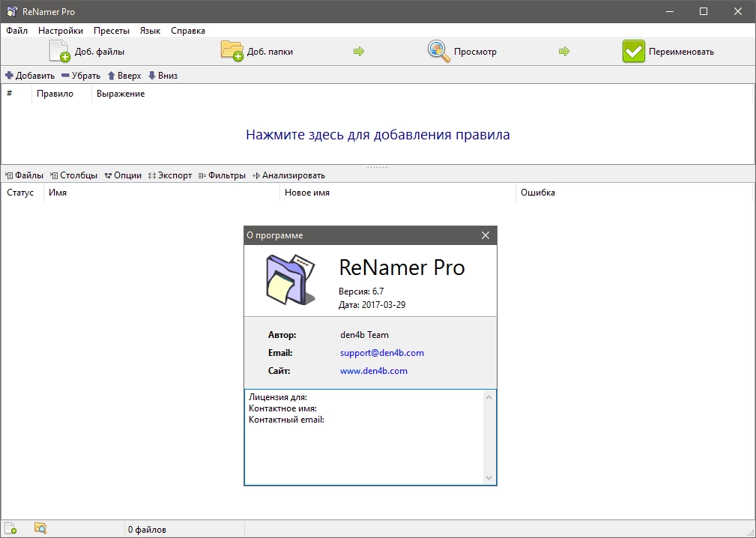The image size is (756, 538).
Task: Click the pane splitter grip between panels
Action: 378,167
